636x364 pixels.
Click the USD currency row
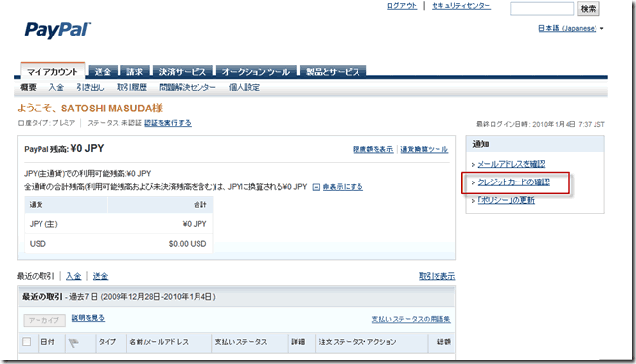(119, 244)
